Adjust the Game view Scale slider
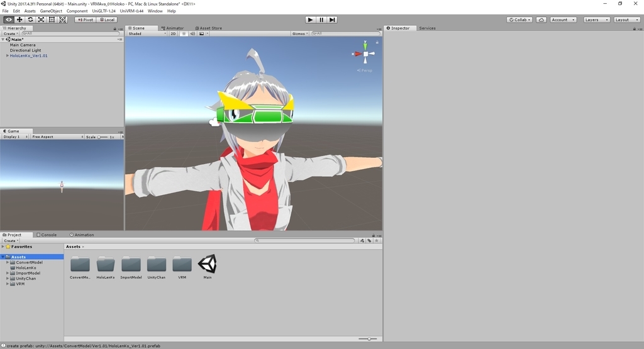Screen dimensions: 644x349 click(x=103, y=137)
